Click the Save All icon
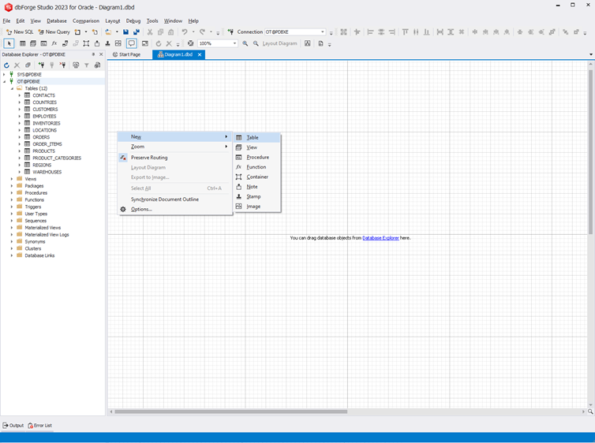This screenshot has height=443, width=595. [x=136, y=32]
